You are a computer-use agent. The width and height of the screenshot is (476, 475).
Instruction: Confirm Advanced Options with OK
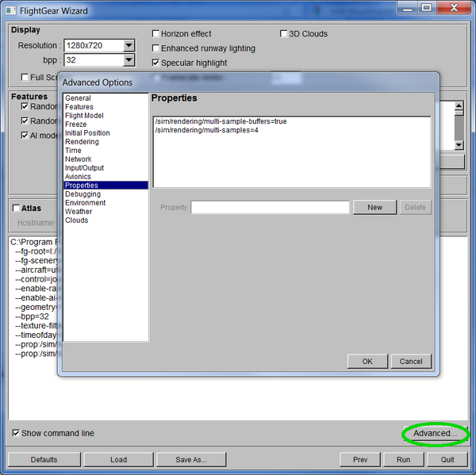tap(367, 362)
